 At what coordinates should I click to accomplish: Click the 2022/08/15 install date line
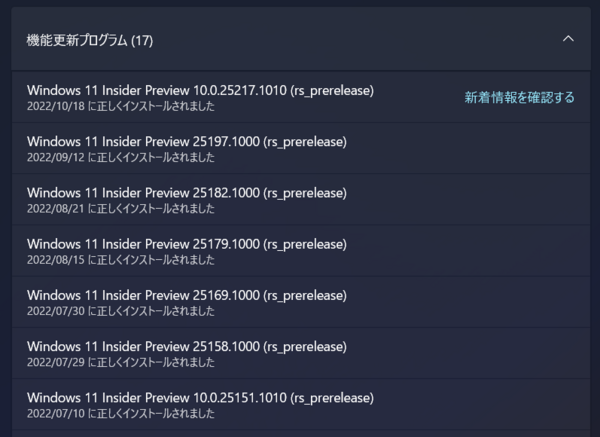point(120,260)
